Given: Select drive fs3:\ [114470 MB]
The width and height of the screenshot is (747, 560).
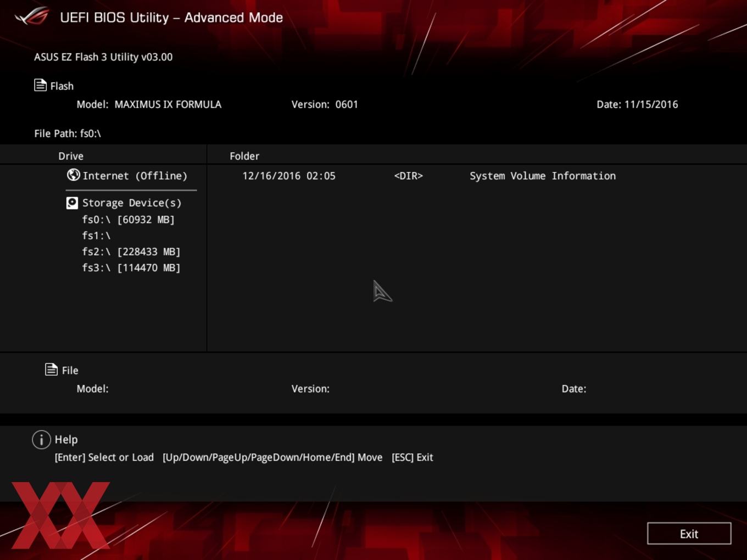Looking at the screenshot, I should tap(131, 267).
